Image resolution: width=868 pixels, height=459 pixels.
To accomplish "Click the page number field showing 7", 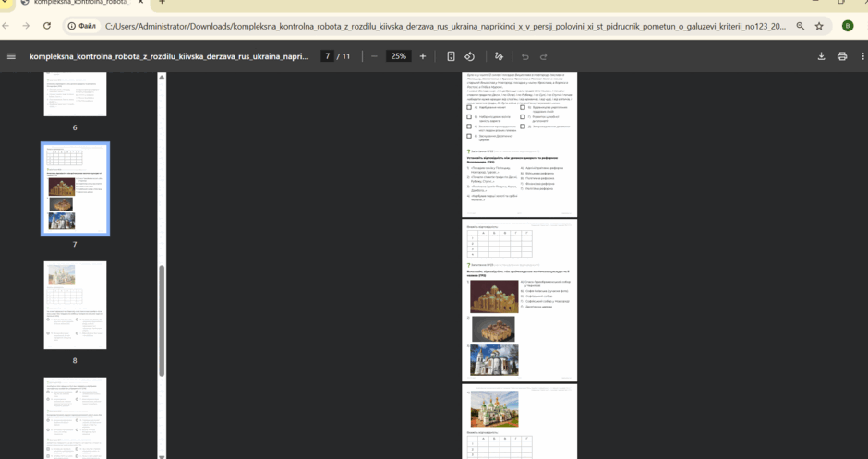I will click(327, 56).
